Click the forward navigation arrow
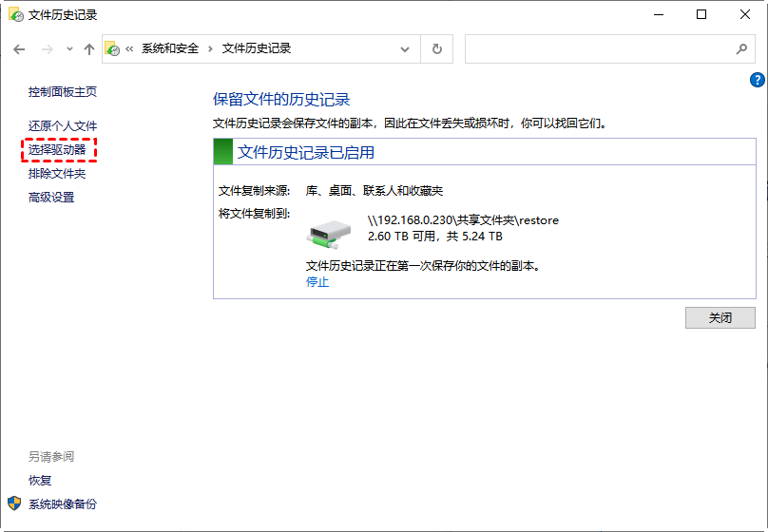 click(x=47, y=49)
